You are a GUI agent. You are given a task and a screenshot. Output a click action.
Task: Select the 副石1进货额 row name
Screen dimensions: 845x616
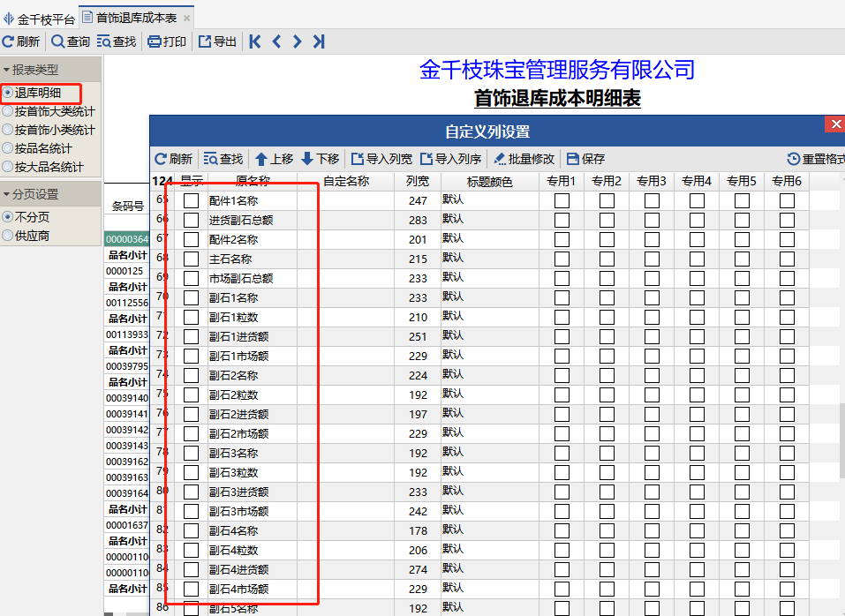(x=238, y=336)
